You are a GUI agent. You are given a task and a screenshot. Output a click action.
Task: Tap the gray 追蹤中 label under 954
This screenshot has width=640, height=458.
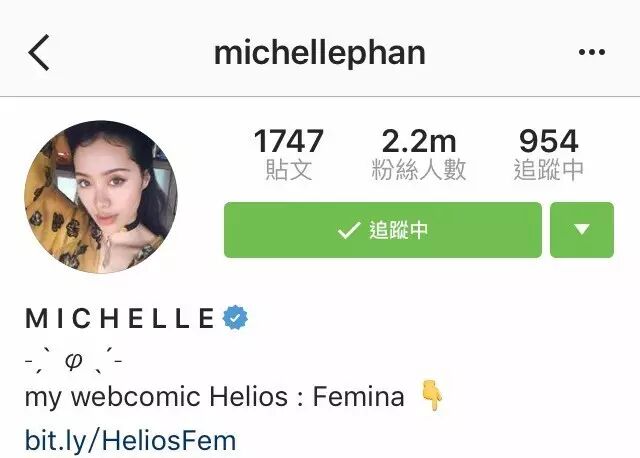pos(549,169)
